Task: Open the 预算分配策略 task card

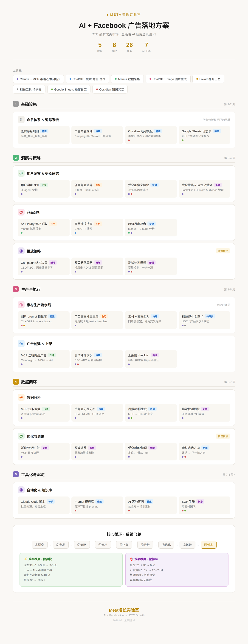Action: tap(97, 266)
